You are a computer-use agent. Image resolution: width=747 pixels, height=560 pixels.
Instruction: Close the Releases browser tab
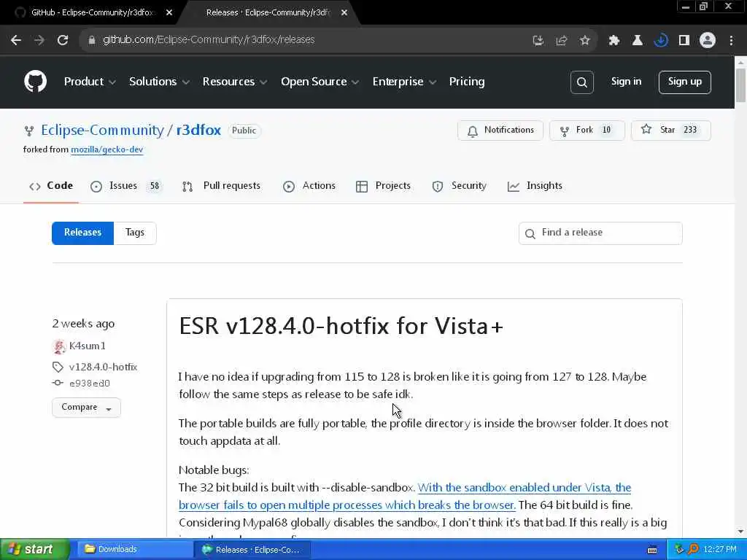click(x=344, y=13)
